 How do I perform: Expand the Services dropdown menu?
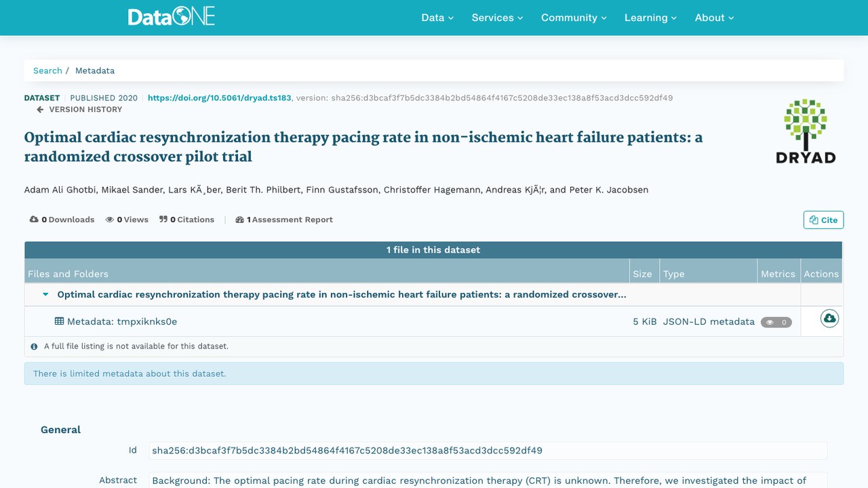[x=497, y=18]
